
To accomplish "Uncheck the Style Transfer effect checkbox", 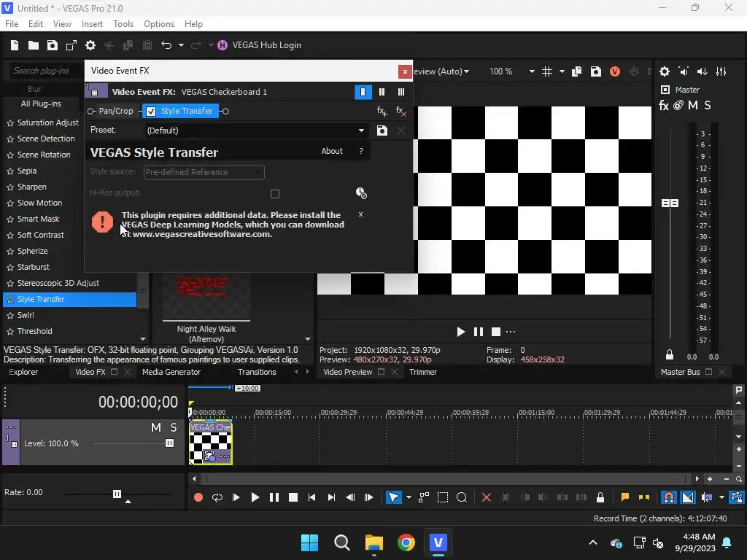I will [x=151, y=112].
